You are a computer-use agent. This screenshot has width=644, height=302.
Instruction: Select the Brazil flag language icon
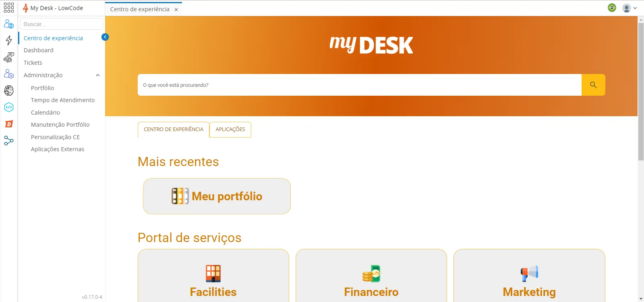(x=612, y=8)
